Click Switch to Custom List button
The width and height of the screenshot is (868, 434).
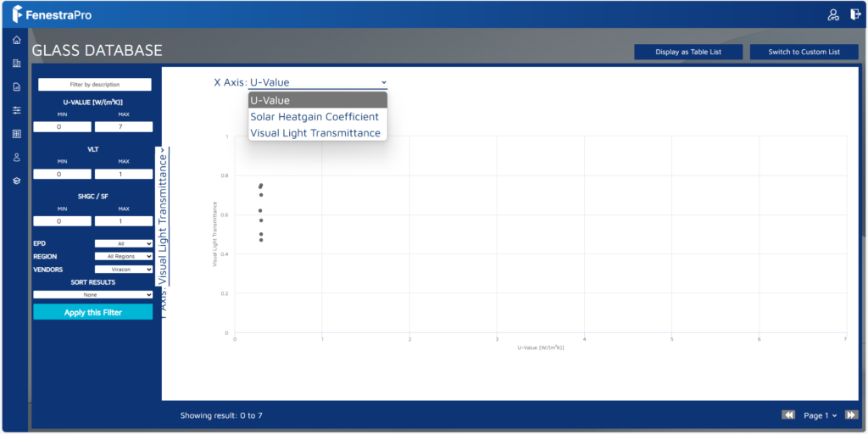[x=804, y=52]
